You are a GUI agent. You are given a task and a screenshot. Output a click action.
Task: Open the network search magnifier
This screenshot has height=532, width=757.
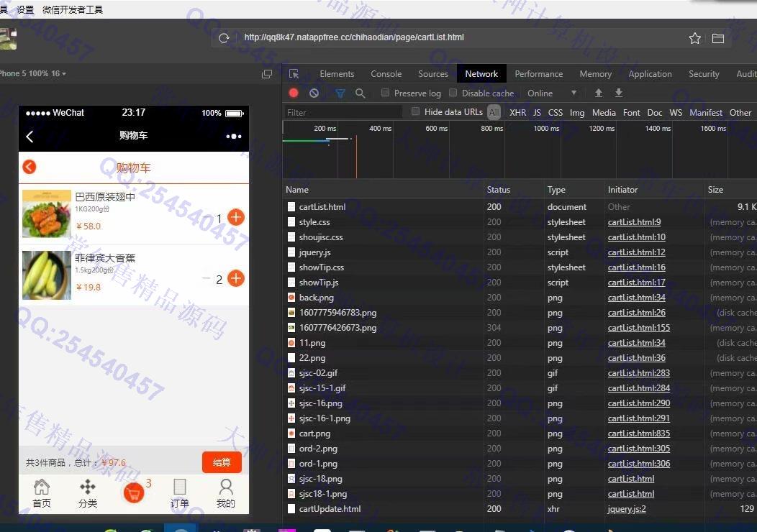pos(361,93)
